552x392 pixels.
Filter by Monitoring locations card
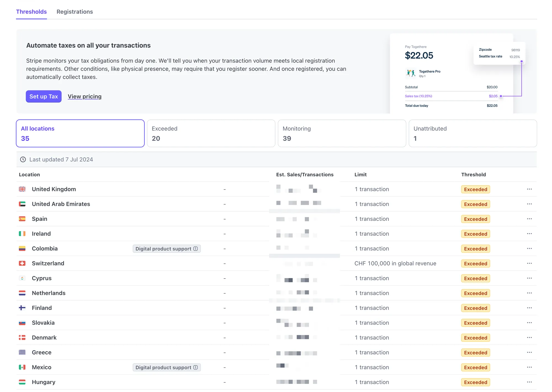point(342,133)
